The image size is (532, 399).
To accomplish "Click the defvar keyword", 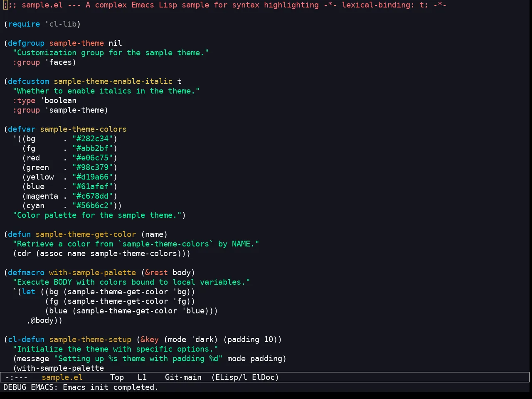I will (22, 129).
